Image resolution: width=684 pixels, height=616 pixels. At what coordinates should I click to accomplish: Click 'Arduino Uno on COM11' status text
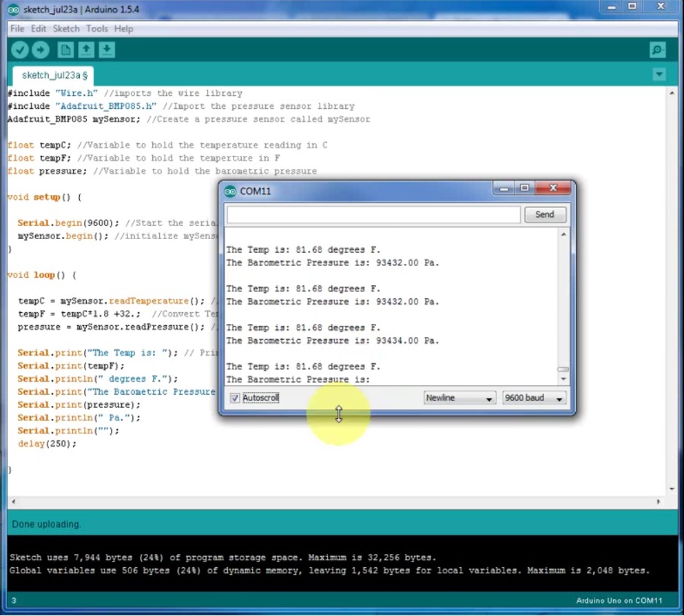tap(619, 601)
